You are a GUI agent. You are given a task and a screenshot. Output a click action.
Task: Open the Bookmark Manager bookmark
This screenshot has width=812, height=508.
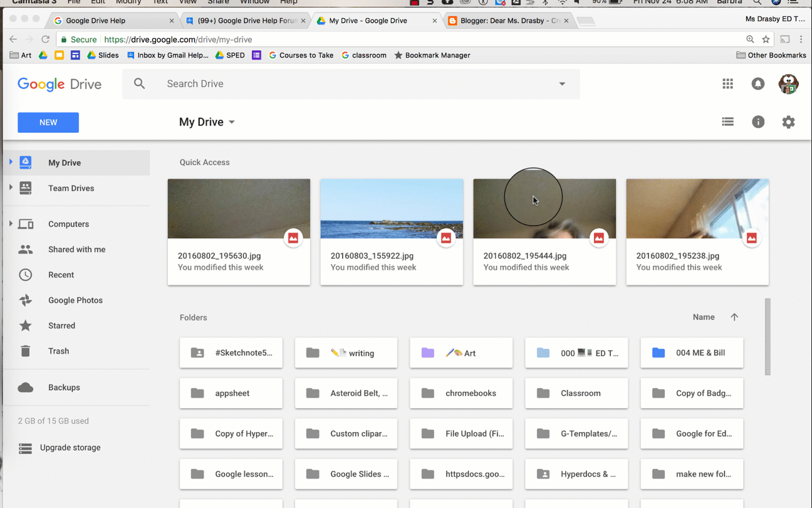pos(432,55)
